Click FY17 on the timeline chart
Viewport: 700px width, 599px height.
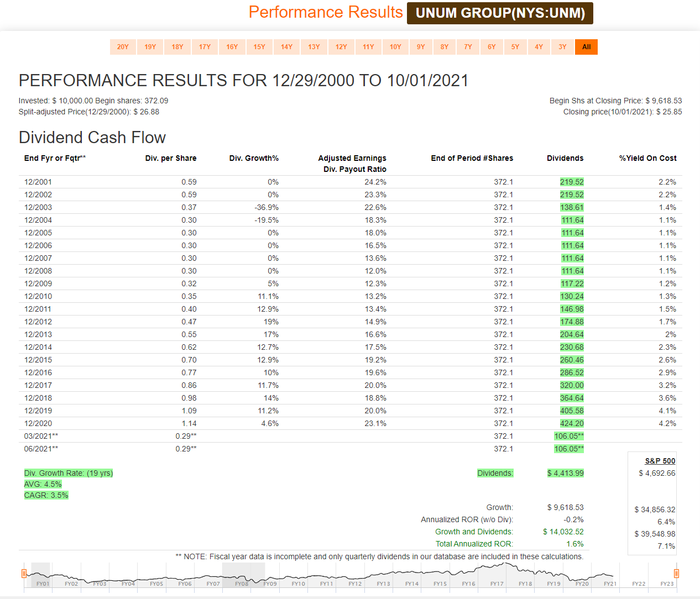(x=497, y=584)
